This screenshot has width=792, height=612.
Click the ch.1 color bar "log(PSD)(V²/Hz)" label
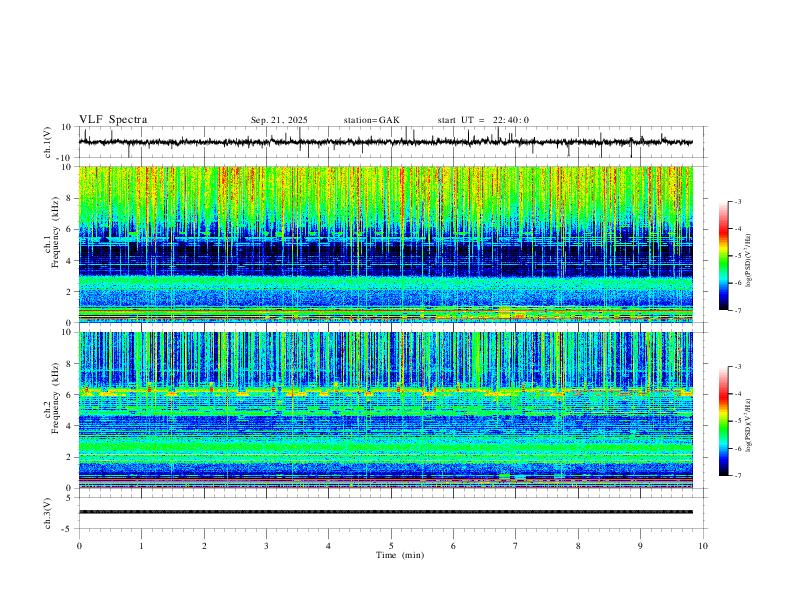748,261
